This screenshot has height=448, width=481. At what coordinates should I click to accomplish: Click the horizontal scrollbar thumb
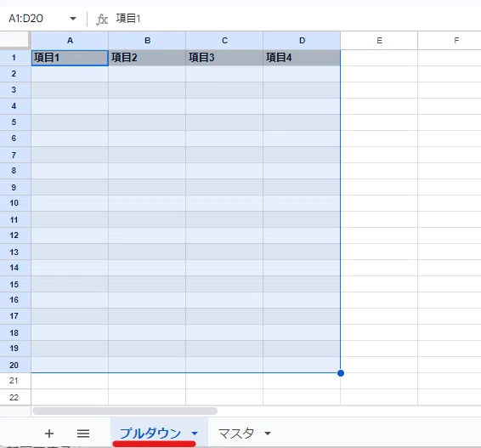point(125,411)
